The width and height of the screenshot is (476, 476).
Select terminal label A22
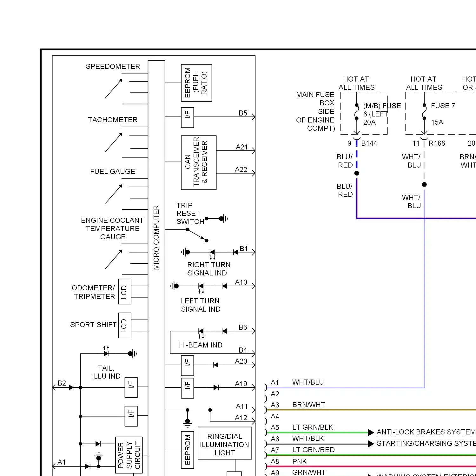coord(241,169)
